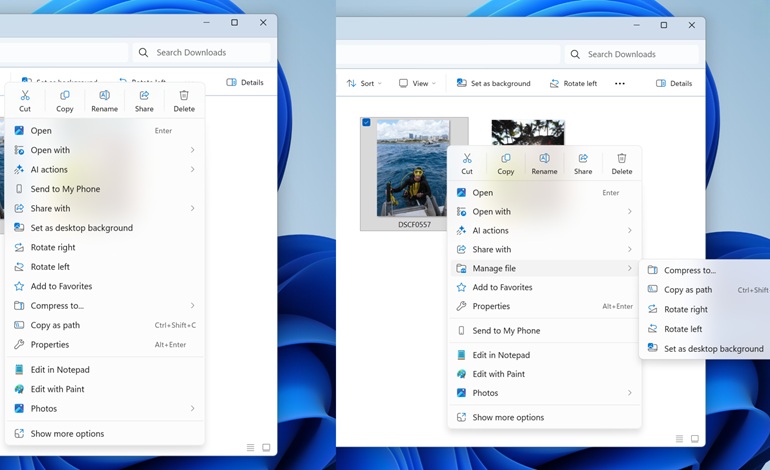770x470 pixels.
Task: Choose Rotate right in left context menu
Action: (x=105, y=247)
